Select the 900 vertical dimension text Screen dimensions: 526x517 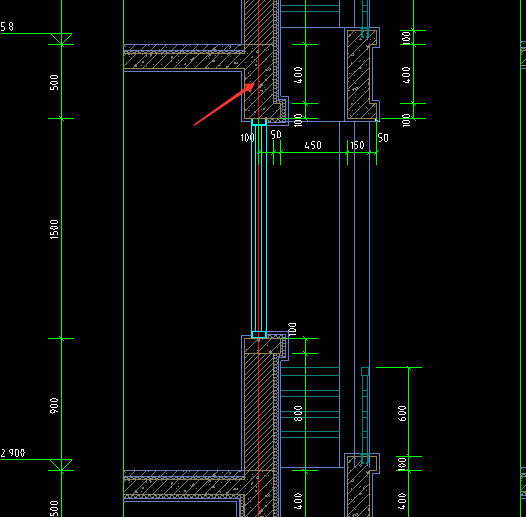point(54,406)
